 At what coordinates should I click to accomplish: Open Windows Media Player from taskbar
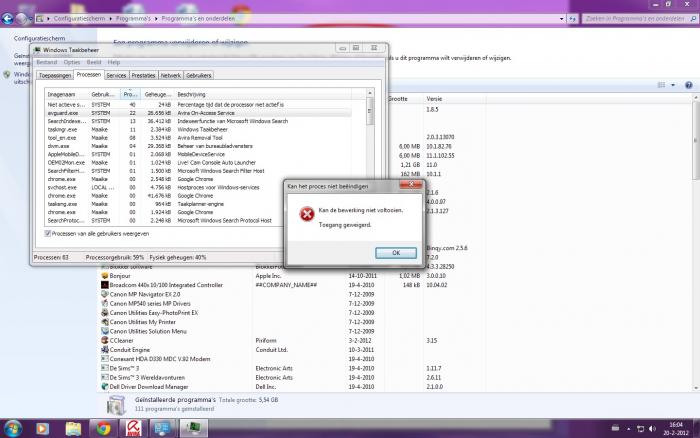(x=42, y=429)
